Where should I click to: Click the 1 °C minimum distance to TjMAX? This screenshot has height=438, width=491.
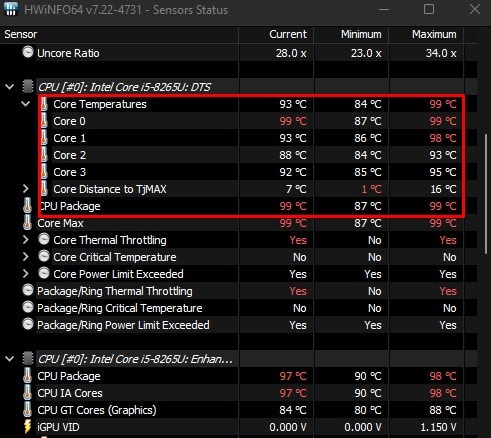click(372, 189)
